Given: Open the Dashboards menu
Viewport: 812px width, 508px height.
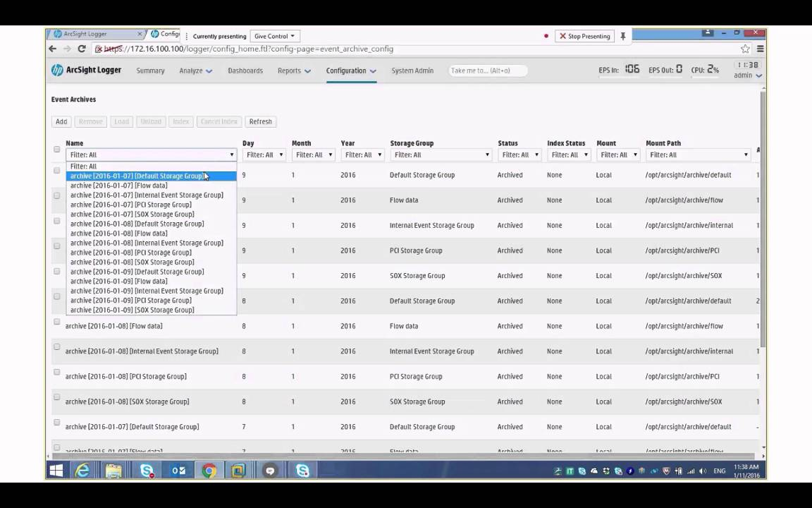Looking at the screenshot, I should click(245, 71).
